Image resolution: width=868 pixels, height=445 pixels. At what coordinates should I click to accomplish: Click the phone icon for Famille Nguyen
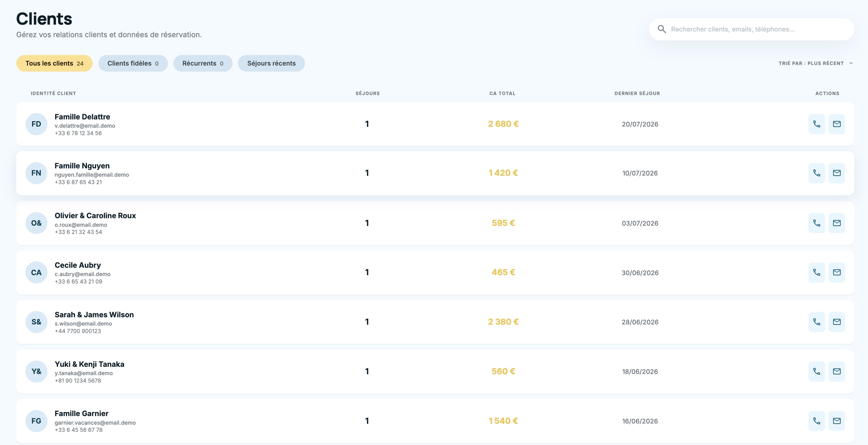(817, 173)
